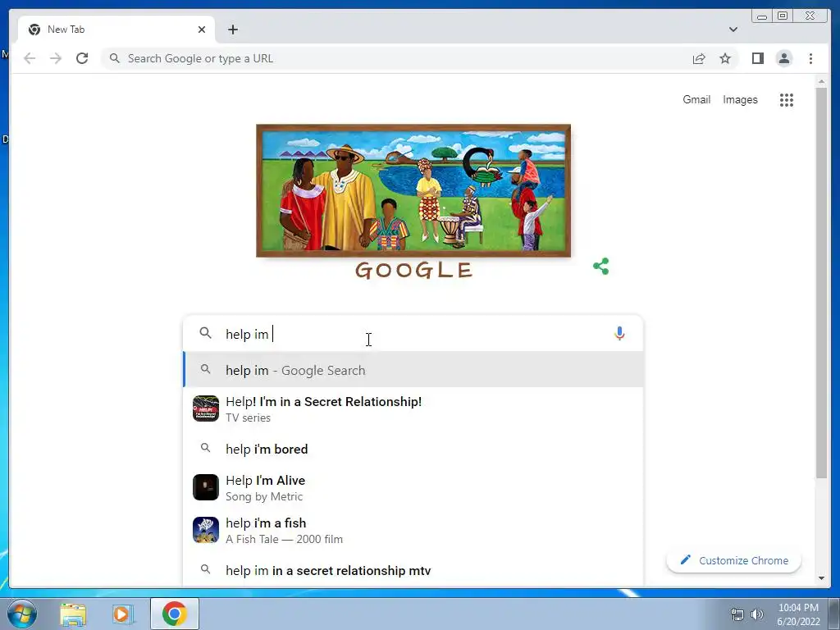Screen dimensions: 840x630
Task: Click the browser back arrow
Action: coord(30,58)
